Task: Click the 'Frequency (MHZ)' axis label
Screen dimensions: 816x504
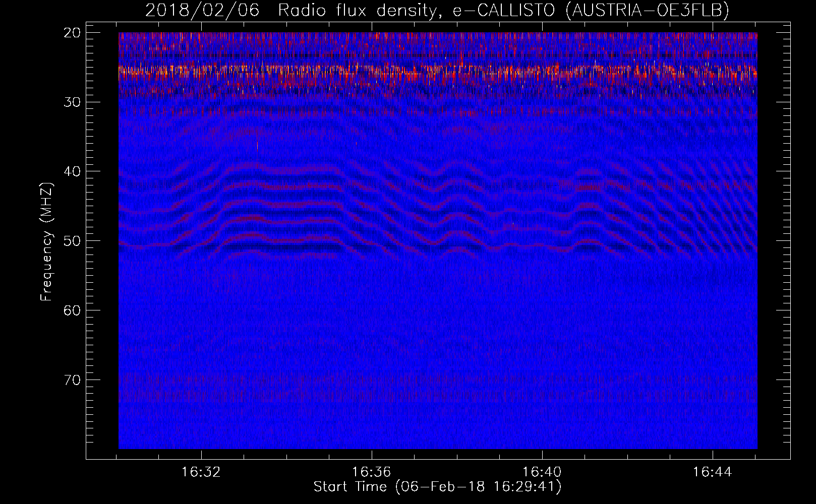Action: [46, 242]
